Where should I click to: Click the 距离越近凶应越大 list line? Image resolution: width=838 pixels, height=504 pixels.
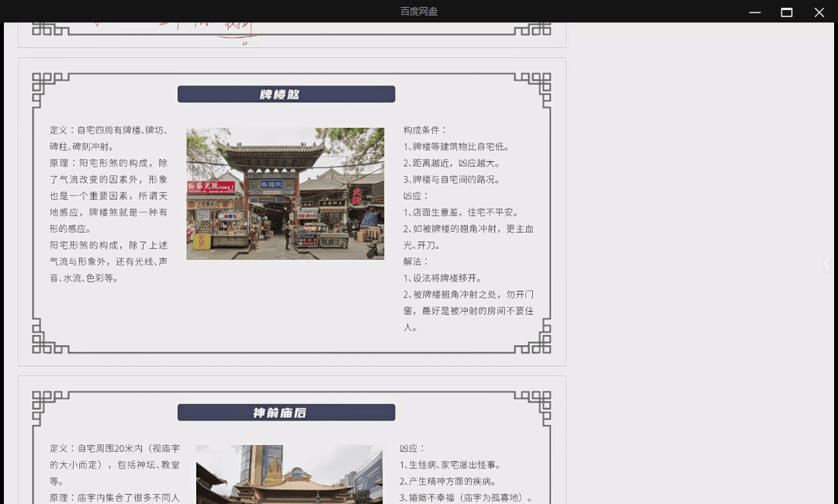point(452,163)
